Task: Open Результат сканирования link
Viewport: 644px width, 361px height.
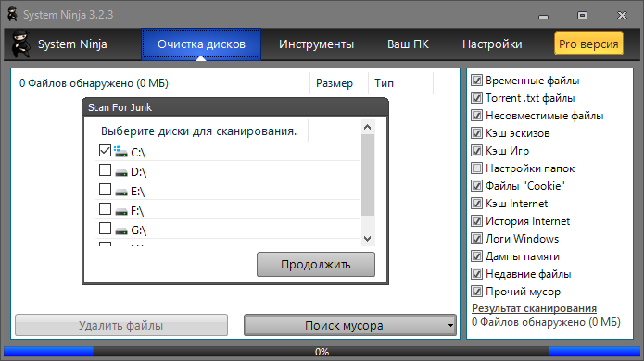Action: 534,308
